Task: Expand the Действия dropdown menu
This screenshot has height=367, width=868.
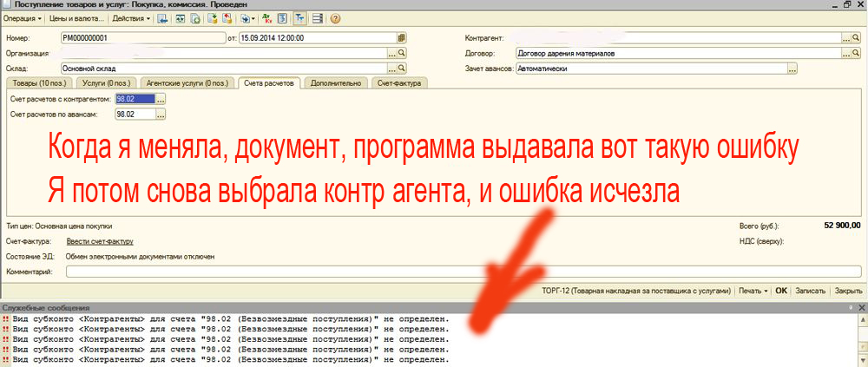Action: pos(131,18)
